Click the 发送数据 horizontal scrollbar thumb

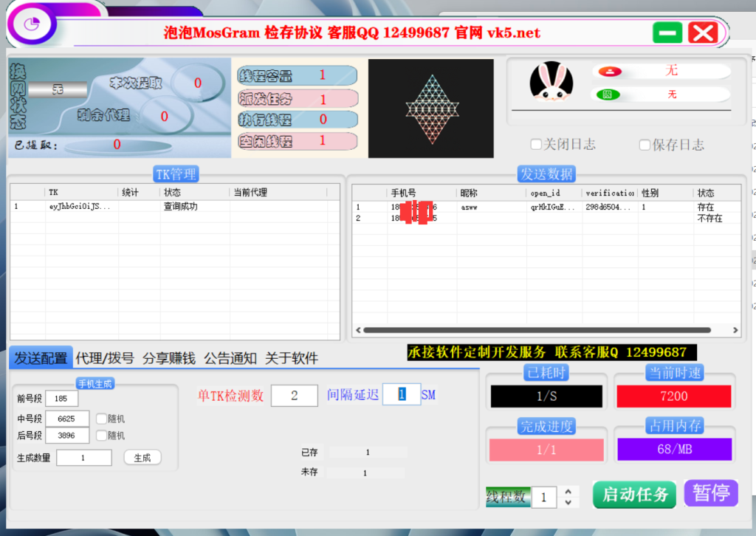537,330
